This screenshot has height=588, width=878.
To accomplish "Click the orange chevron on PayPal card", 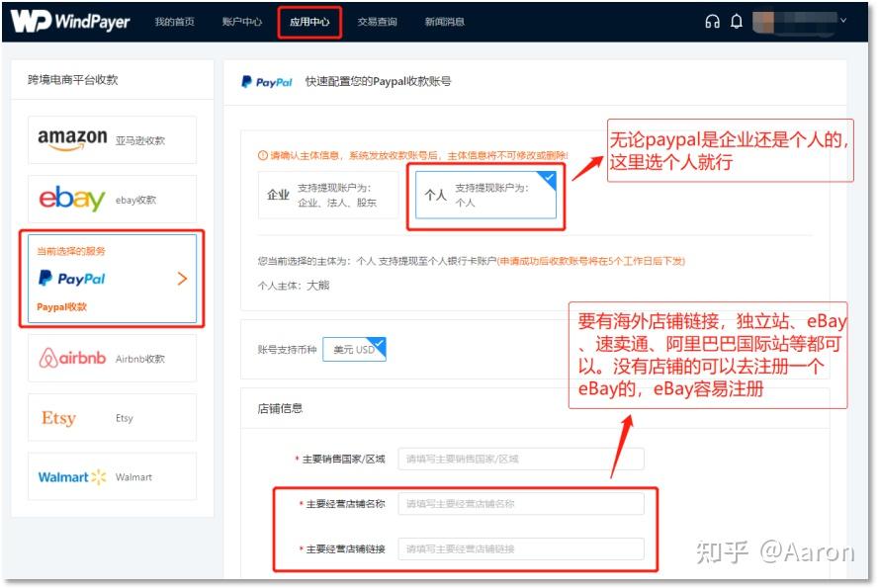I will click(182, 279).
